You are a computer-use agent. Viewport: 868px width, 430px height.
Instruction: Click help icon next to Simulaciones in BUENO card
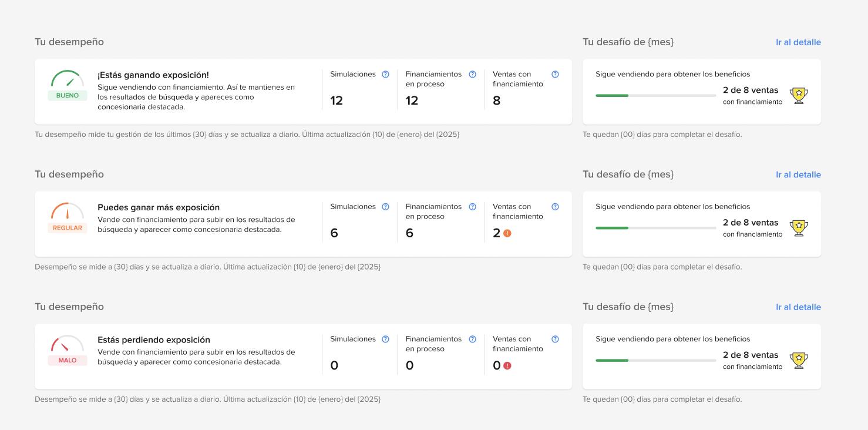385,75
